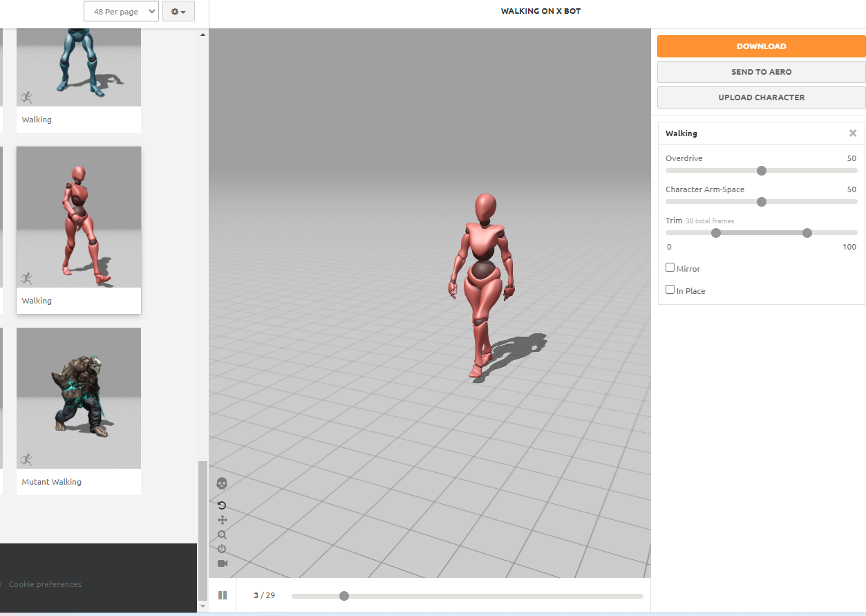
Task: Click the Cookie preferences link
Action: pos(45,584)
